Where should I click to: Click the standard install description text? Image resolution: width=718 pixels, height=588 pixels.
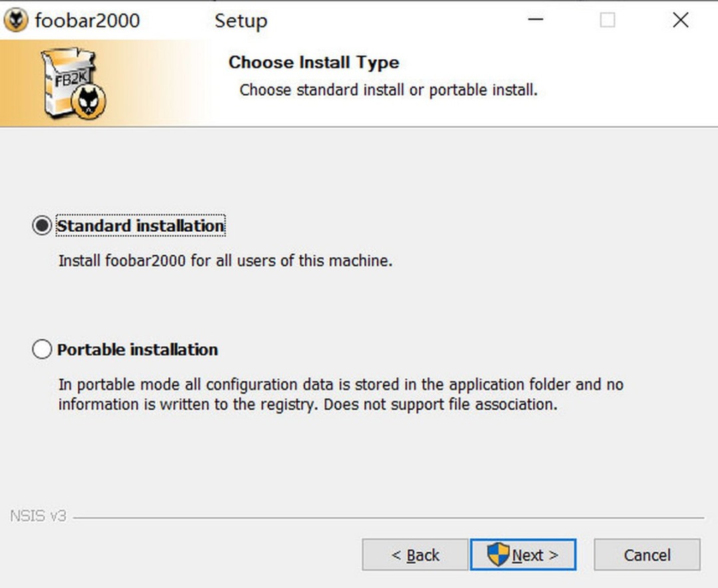pyautogui.click(x=225, y=260)
